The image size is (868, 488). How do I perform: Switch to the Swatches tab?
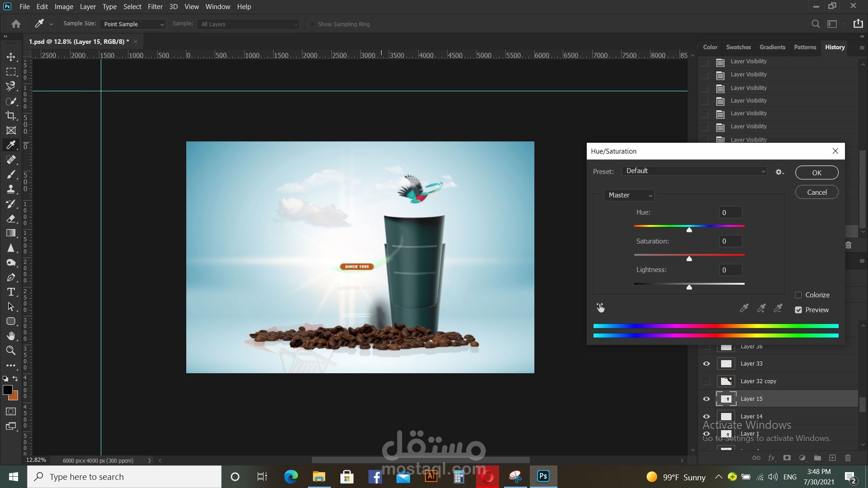738,47
